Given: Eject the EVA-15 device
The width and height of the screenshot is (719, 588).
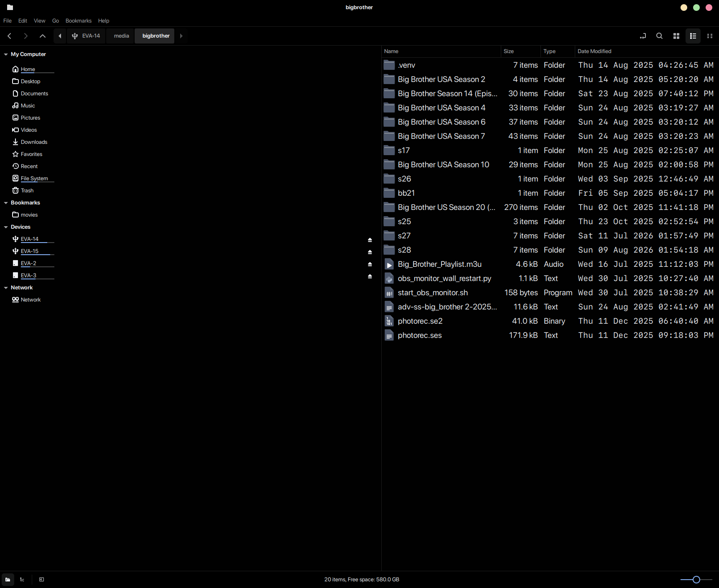Looking at the screenshot, I should point(370,252).
